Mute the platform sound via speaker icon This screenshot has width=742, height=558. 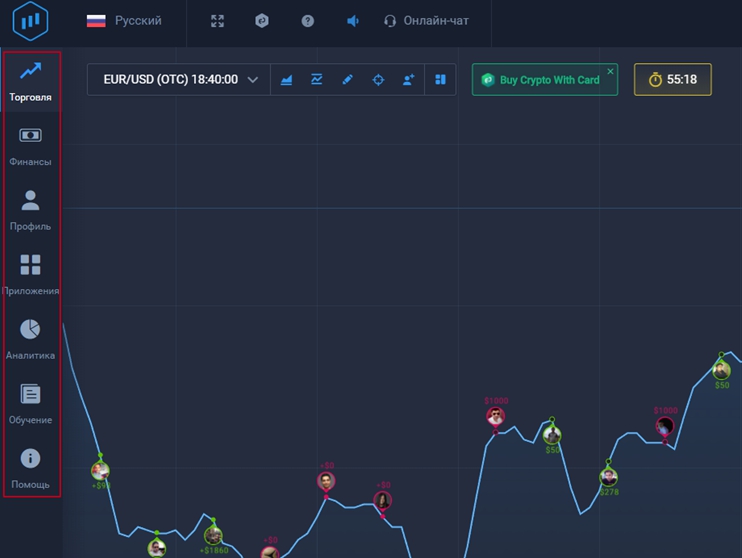pos(352,21)
